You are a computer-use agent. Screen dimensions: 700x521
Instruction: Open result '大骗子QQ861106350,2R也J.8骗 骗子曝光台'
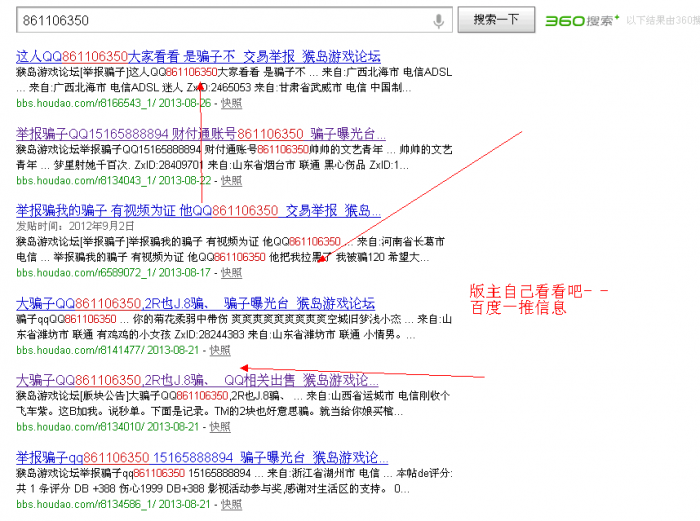click(x=195, y=304)
